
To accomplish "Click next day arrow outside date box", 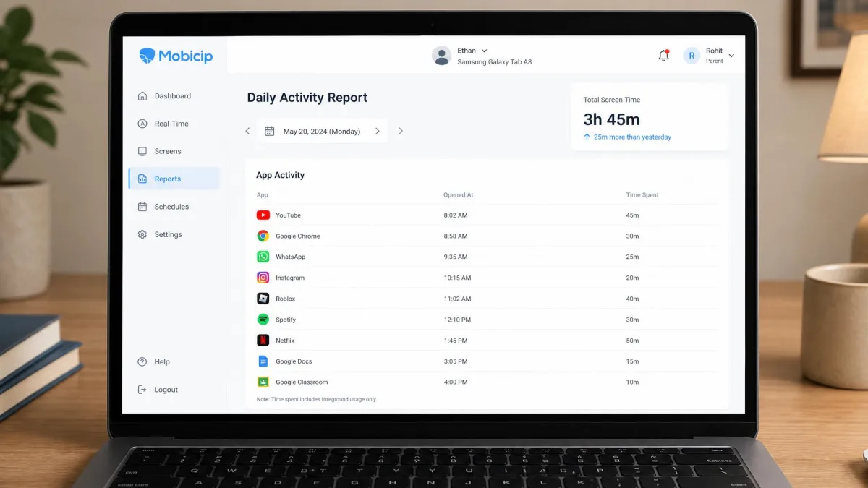I will (x=401, y=131).
